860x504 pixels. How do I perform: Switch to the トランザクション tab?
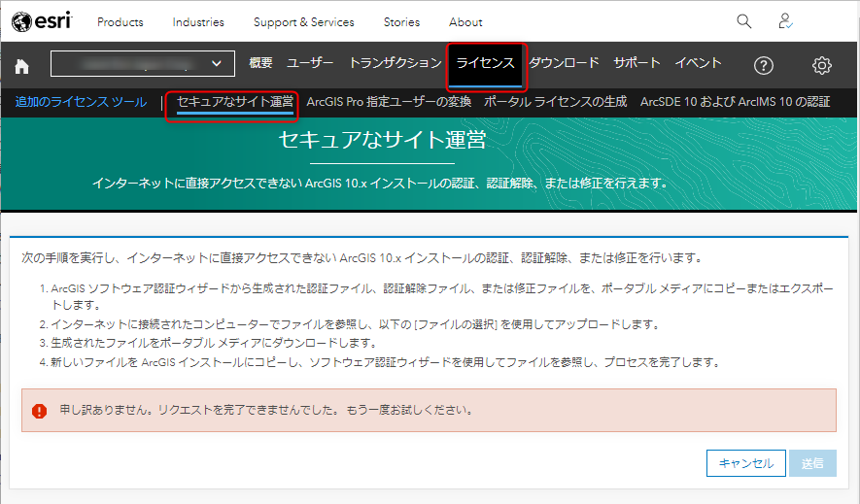pyautogui.click(x=396, y=63)
